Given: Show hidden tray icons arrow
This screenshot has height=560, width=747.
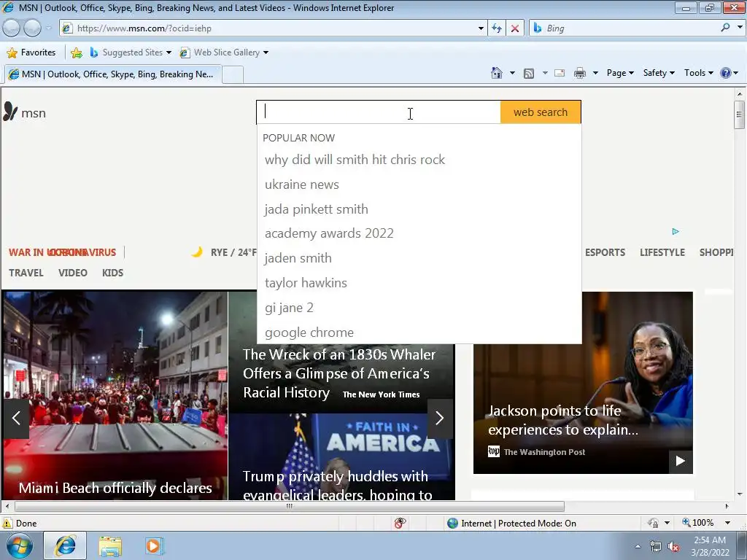Looking at the screenshot, I should [x=638, y=547].
